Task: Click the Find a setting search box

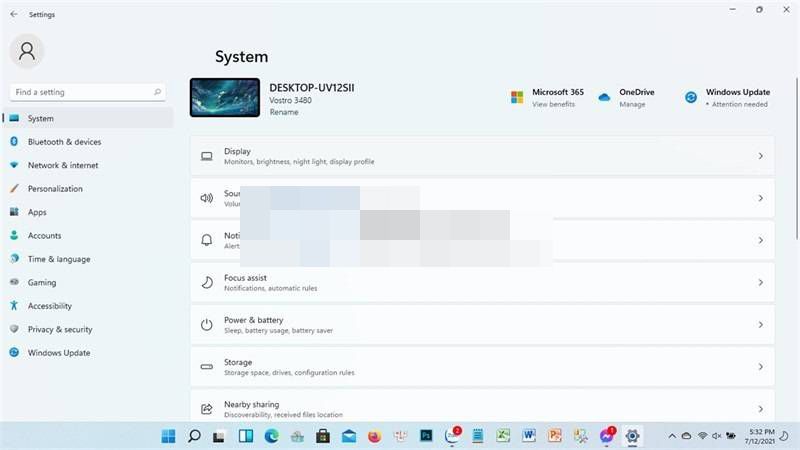Action: [88, 92]
